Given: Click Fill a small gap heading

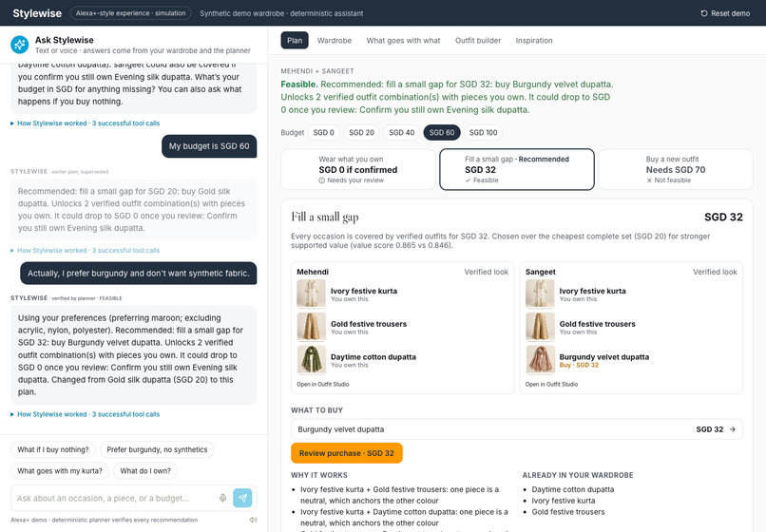Looking at the screenshot, I should click(x=325, y=217).
